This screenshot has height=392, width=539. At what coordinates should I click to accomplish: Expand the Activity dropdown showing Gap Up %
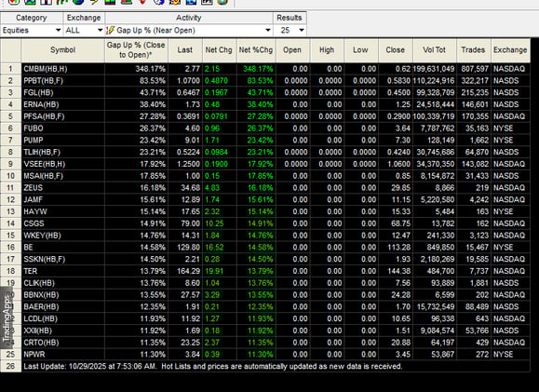coord(189,30)
